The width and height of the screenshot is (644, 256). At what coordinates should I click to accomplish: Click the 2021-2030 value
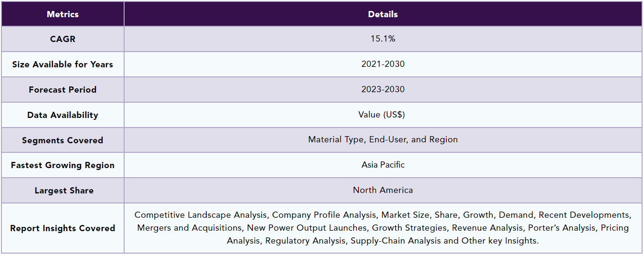pos(383,64)
